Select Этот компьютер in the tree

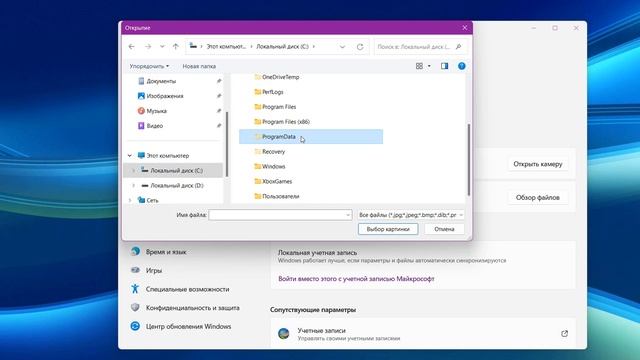(168, 156)
